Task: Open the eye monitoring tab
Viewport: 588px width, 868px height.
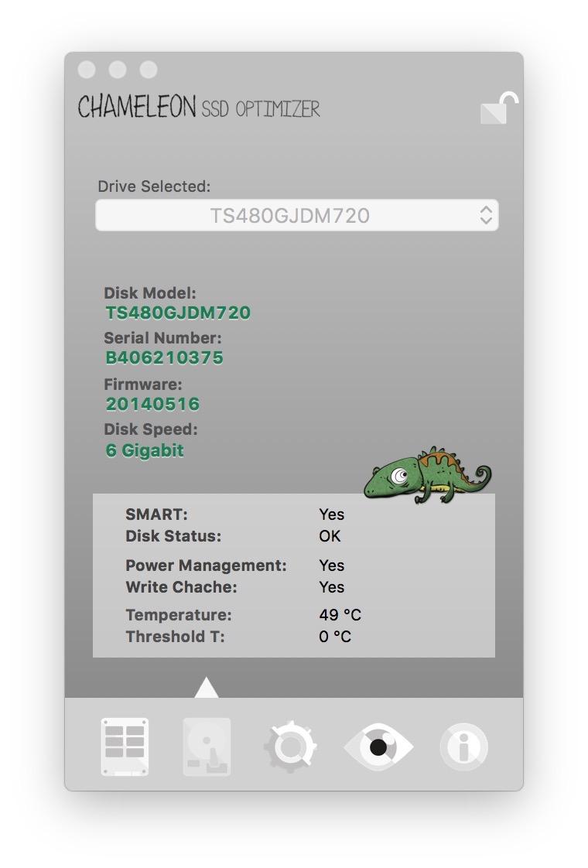Action: coord(378,747)
